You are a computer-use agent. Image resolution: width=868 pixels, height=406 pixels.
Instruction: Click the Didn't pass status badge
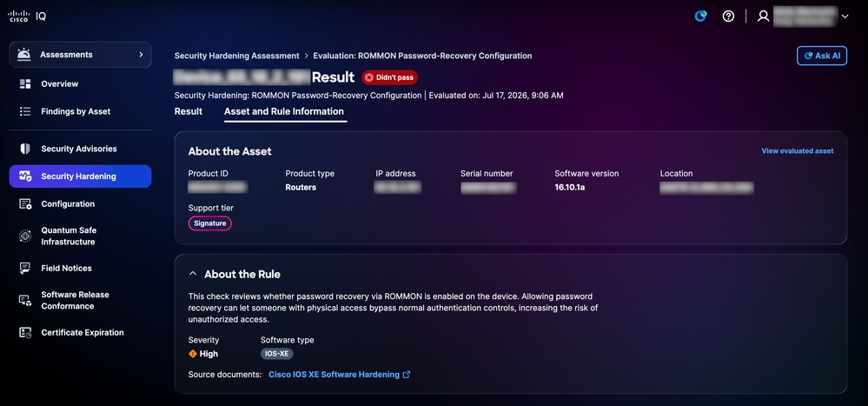(390, 77)
